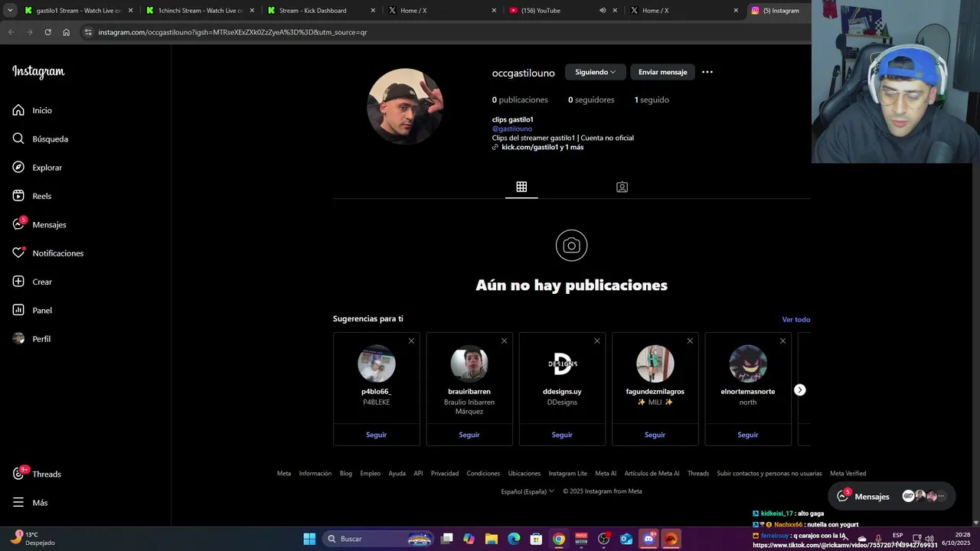Open the Meta Verified footer link
The height and width of the screenshot is (551, 980).
pos(848,473)
